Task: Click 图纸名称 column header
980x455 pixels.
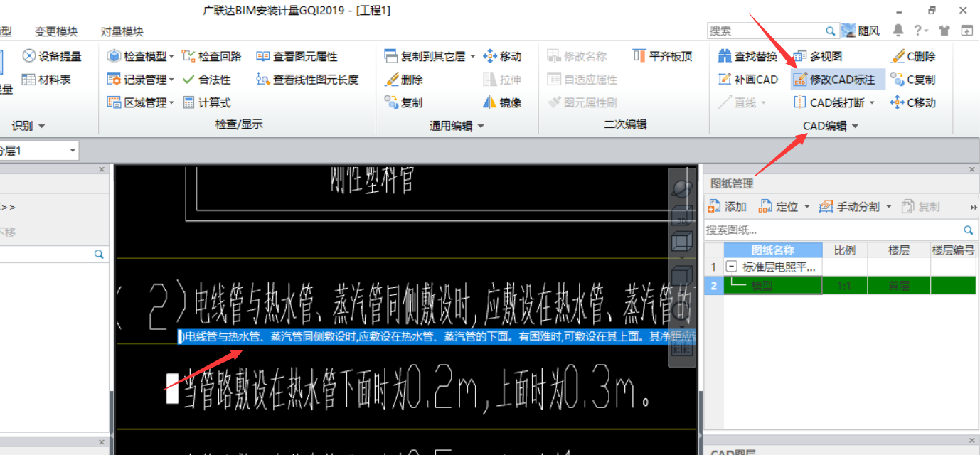Action: 773,250
